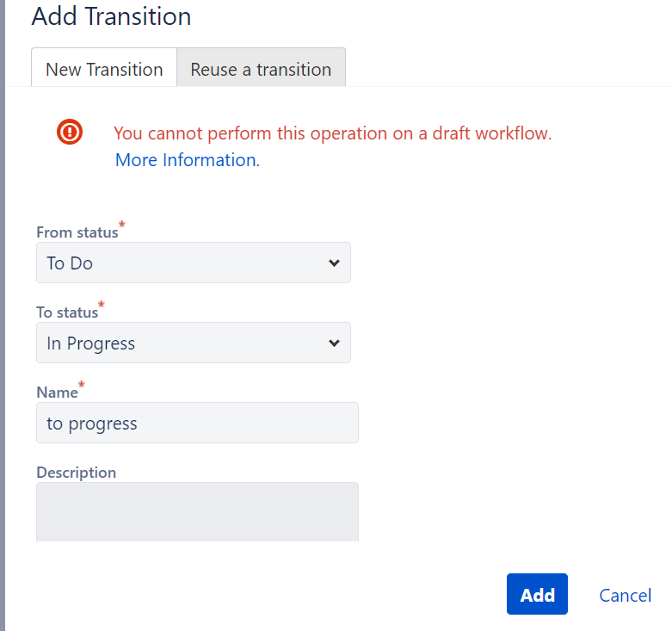Open the From status dropdown showing To Do
This screenshot has width=672, height=631.
[x=194, y=263]
